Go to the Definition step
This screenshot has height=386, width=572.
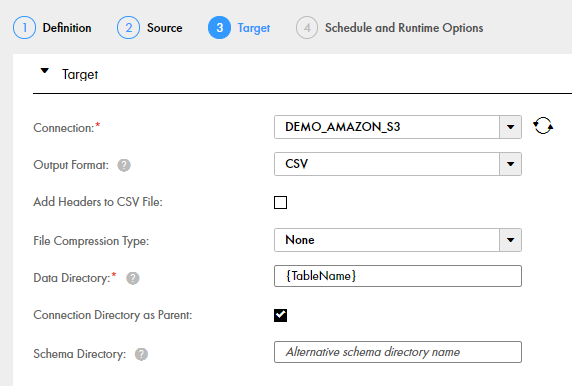tap(67, 28)
